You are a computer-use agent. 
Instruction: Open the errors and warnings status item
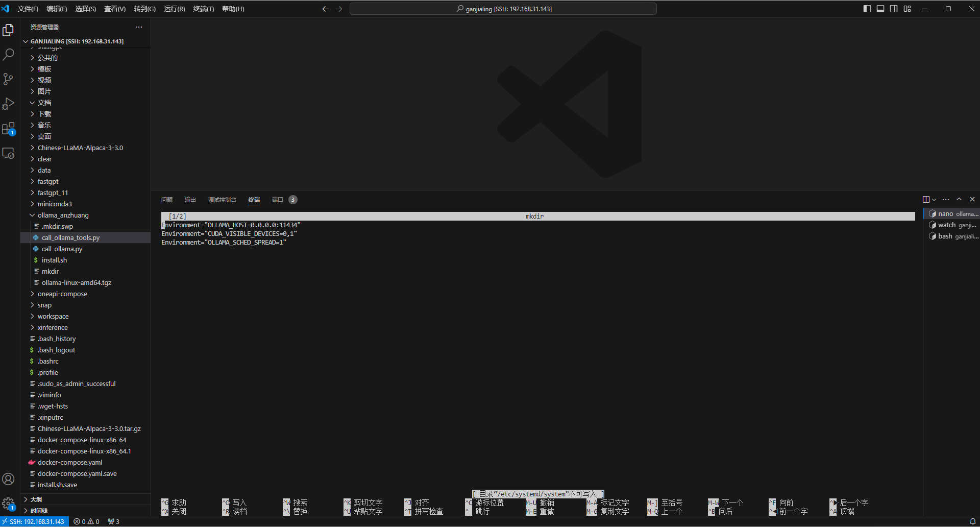point(86,521)
